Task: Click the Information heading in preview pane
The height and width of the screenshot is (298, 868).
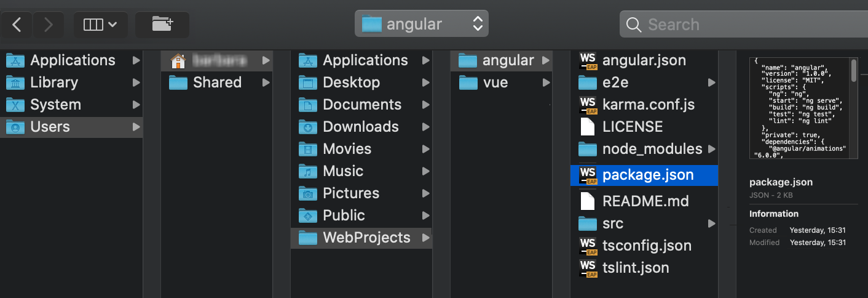Action: pyautogui.click(x=774, y=214)
